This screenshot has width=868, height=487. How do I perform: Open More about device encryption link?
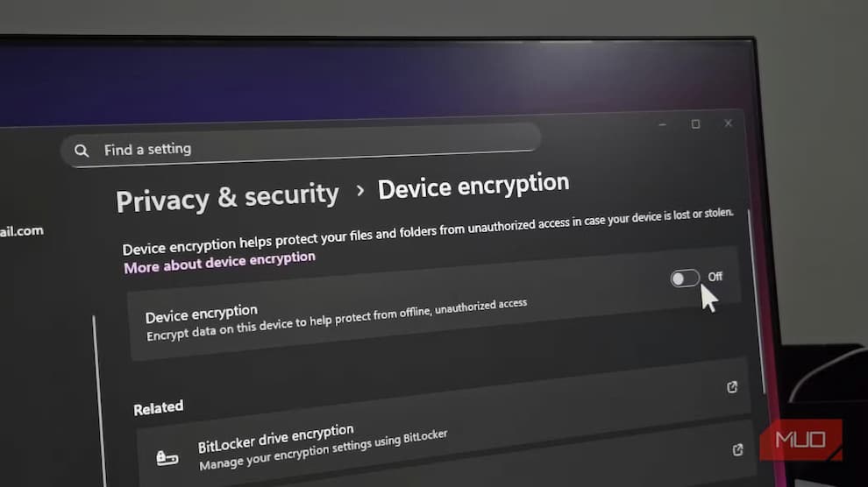click(x=219, y=263)
